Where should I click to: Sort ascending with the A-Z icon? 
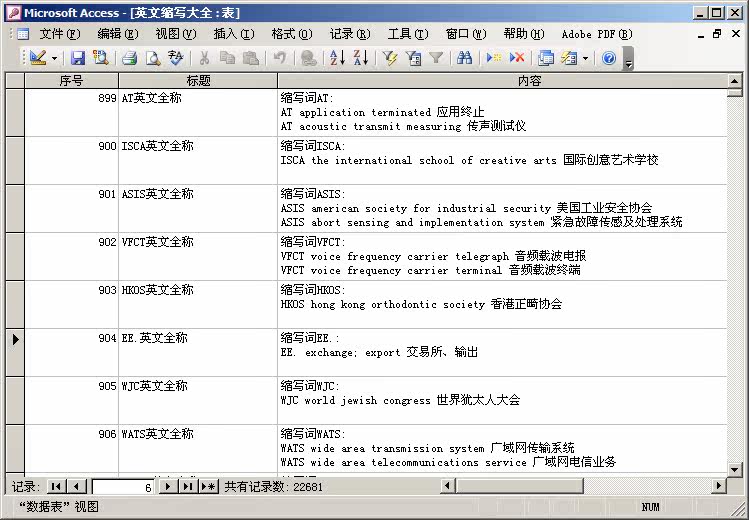coord(337,58)
